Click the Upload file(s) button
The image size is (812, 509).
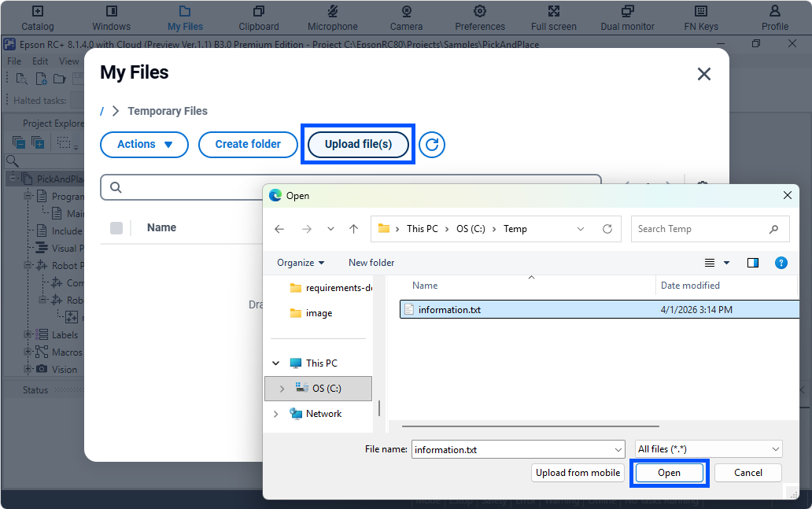tap(358, 145)
